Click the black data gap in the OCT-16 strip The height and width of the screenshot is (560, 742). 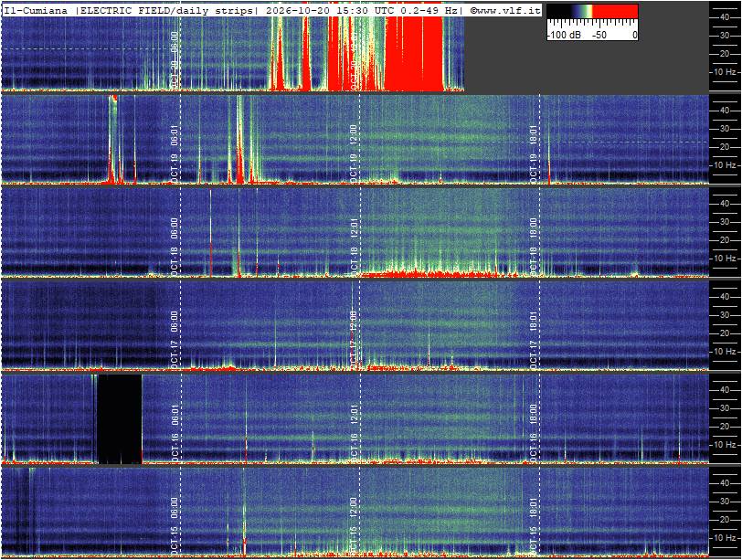click(x=120, y=419)
